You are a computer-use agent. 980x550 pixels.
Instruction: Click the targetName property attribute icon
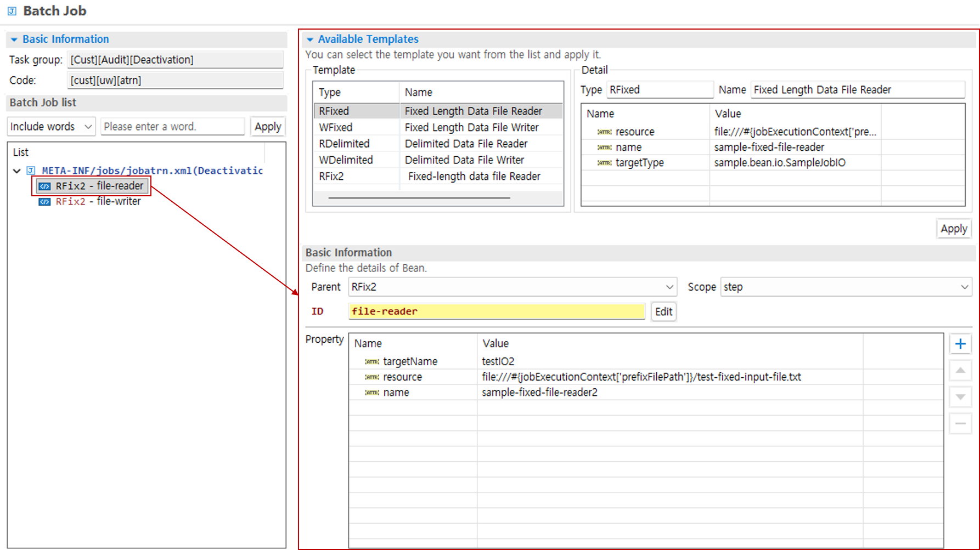pyautogui.click(x=372, y=361)
